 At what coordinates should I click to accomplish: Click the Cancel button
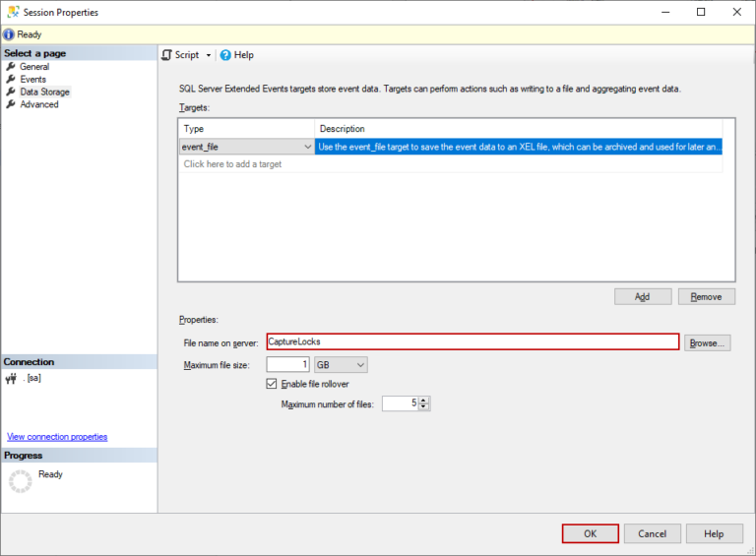coord(653,533)
